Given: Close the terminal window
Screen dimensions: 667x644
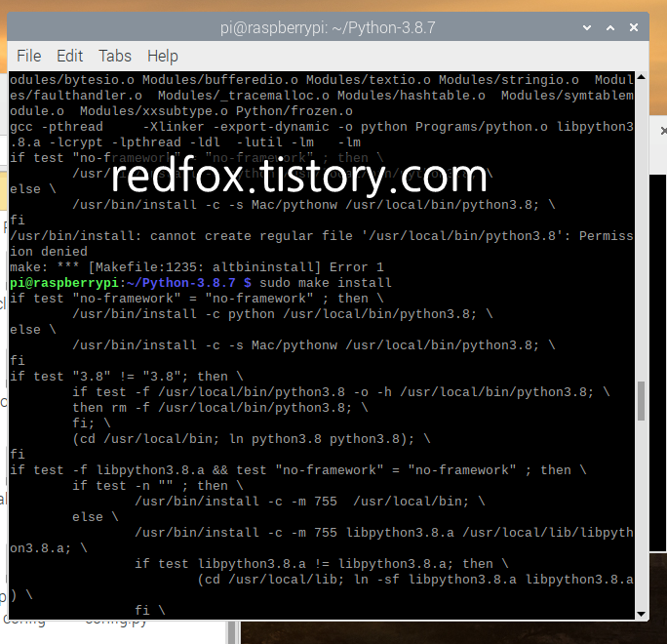Looking at the screenshot, I should (634, 27).
